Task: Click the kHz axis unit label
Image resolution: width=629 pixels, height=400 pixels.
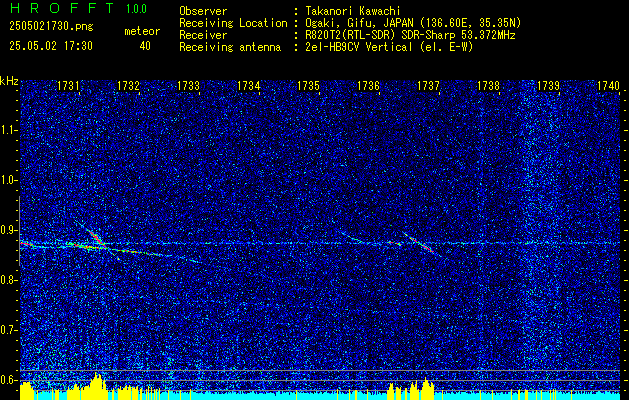Action: [x=9, y=81]
